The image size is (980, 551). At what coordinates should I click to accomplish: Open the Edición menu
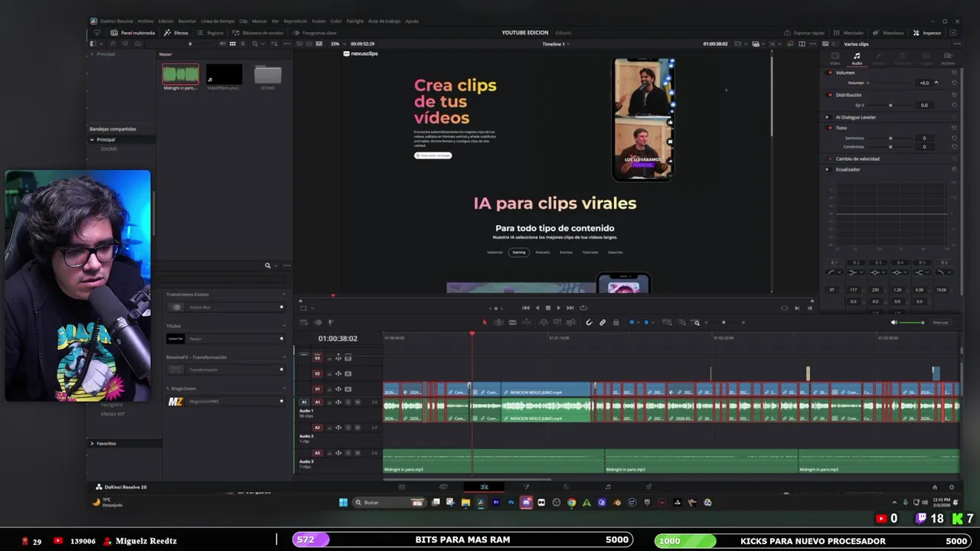point(165,21)
